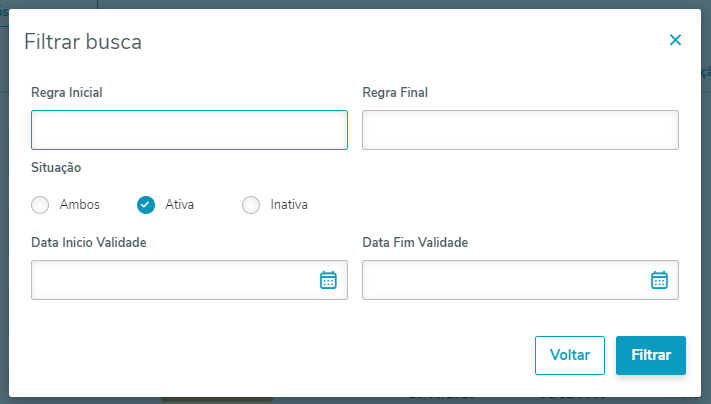Screen dimensions: 711x404
Task: Click the Situação section label
Action: click(56, 167)
